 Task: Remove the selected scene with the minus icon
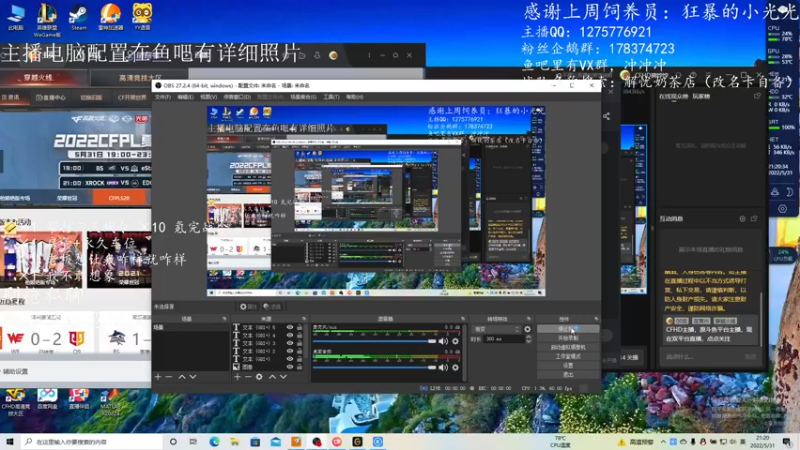(169, 377)
